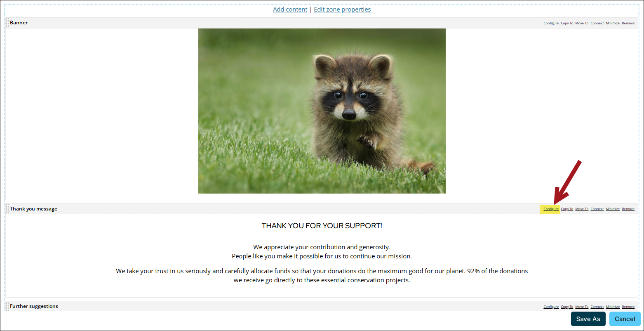Image resolution: width=644 pixels, height=331 pixels.
Task: Configure the Further suggestions part
Action: [551, 307]
